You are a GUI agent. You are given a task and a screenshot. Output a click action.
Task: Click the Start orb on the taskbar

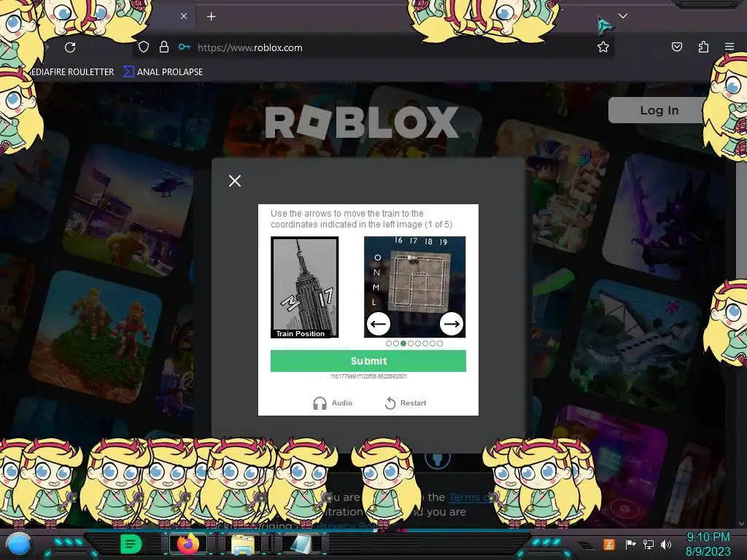[x=19, y=544]
